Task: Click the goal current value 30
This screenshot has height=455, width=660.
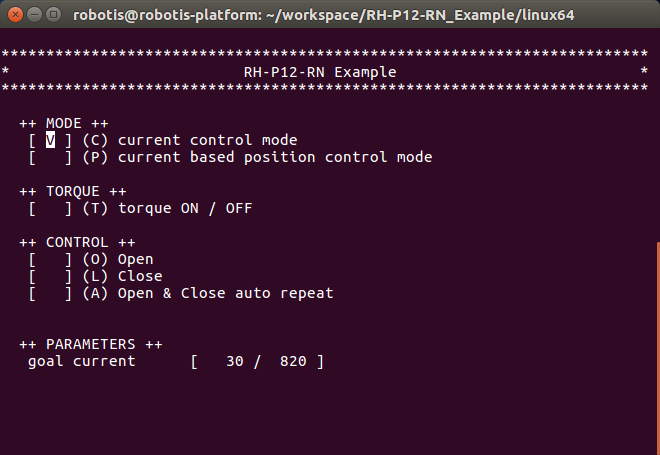Action: point(235,362)
